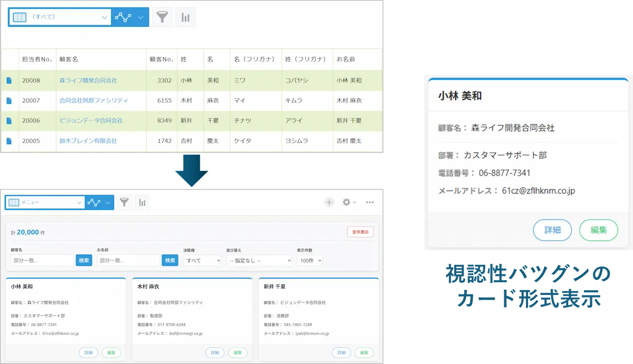
Task: Open the three-dot more options menu
Action: coord(370,202)
